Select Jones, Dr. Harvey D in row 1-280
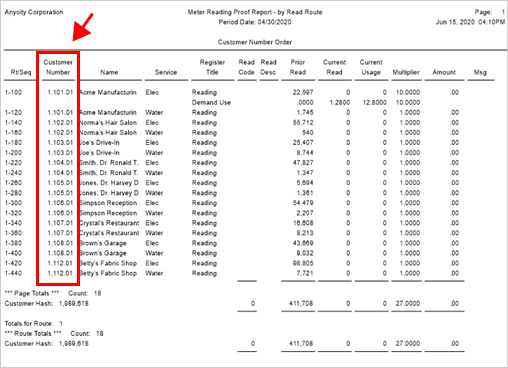Screen dimensions: 508x368 click(x=109, y=193)
